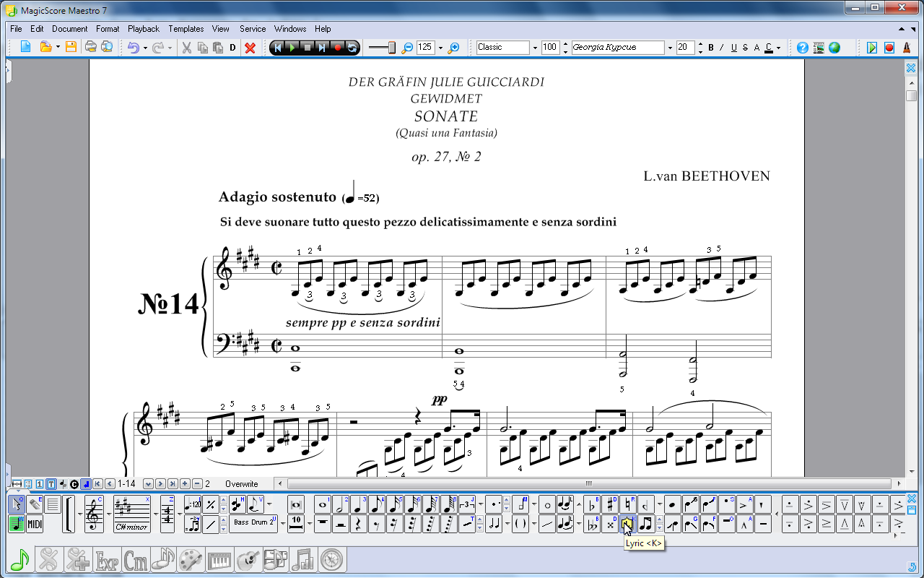The width and height of the screenshot is (924, 578).
Task: Adjust the zoom slider in toolbar
Action: coord(392,48)
